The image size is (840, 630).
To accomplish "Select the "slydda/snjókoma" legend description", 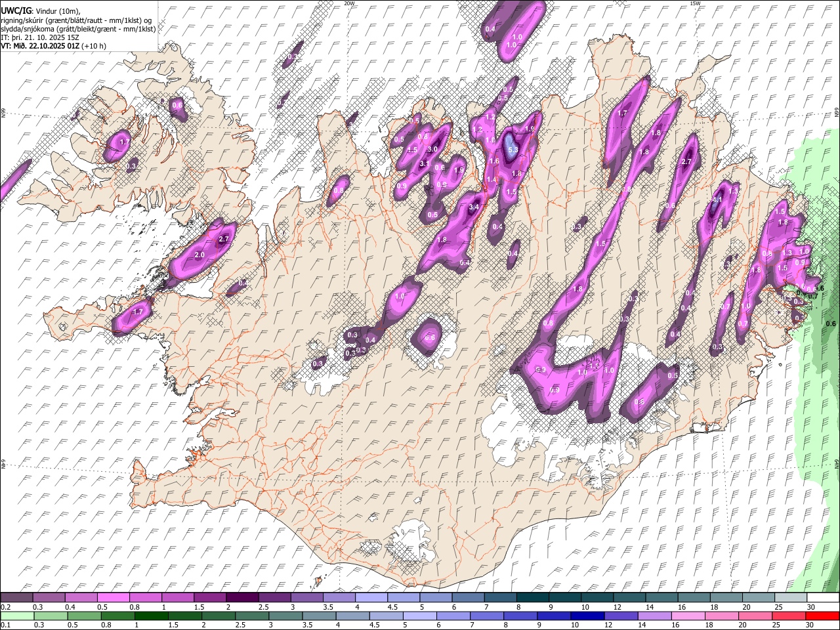I will pos(26,29).
